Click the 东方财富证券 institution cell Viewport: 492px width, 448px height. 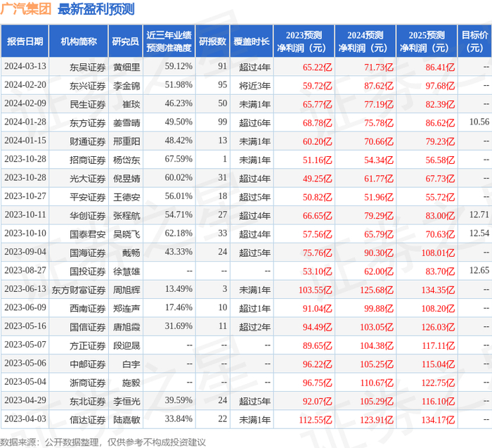point(79,290)
